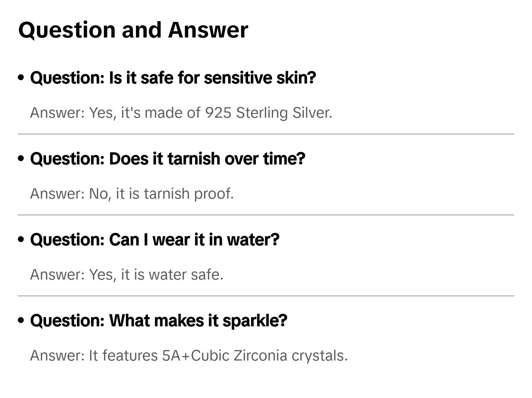
Task: Open the "What makes it sparkle?" question
Action: pyautogui.click(x=159, y=321)
